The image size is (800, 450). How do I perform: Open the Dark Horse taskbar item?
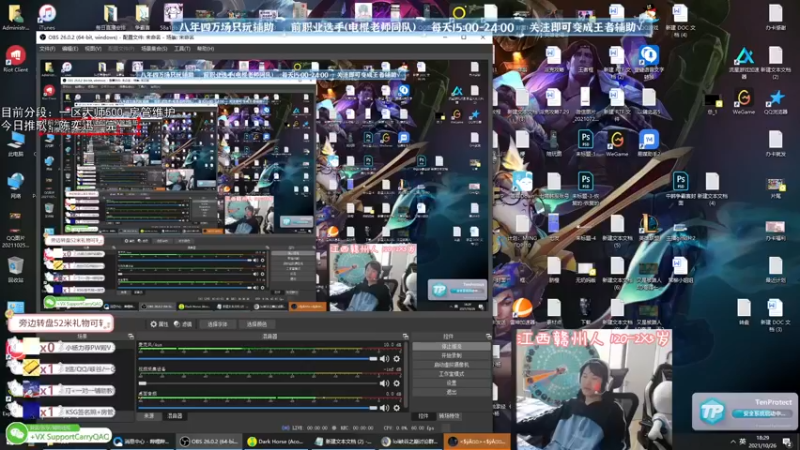pos(276,442)
